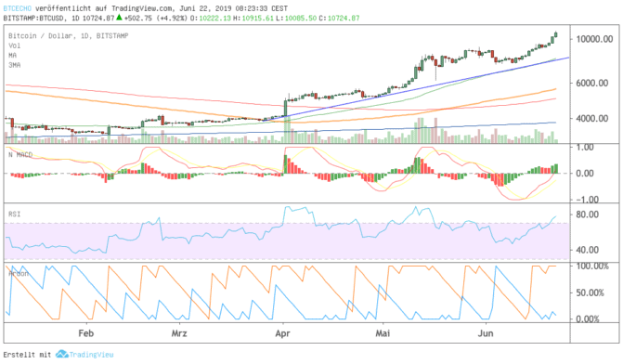623x364 pixels.
Task: Select the 'Bitcoin / Dollar, 1D, BITSTAMP' chart title
Action: tap(69, 36)
